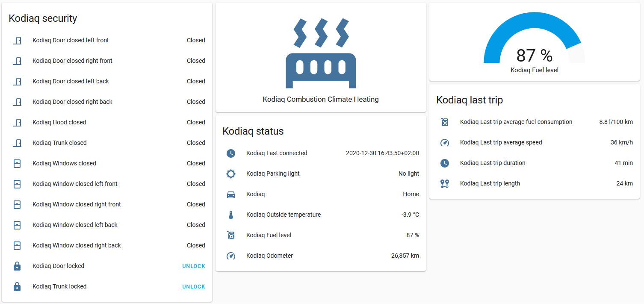Click the Parking light brightness icon
Screen dimensions: 644x306
pos(231,174)
